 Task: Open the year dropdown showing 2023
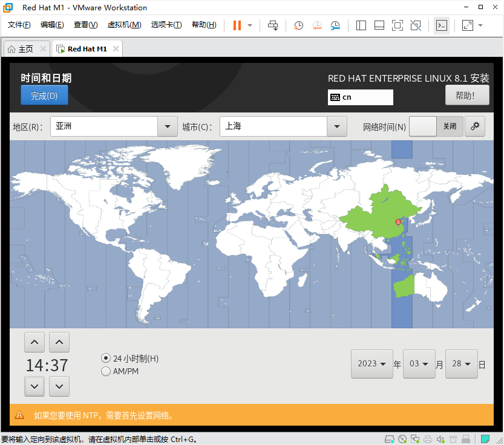(x=372, y=364)
